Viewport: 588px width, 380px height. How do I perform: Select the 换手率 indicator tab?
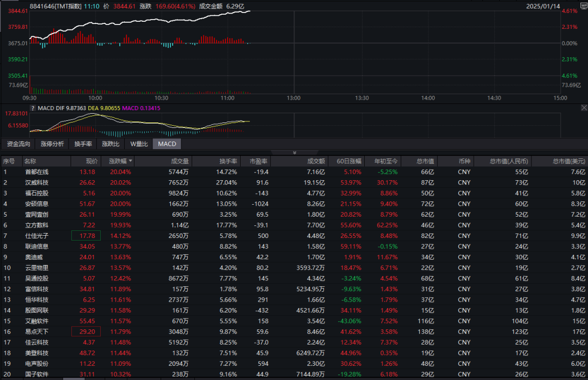click(x=83, y=144)
